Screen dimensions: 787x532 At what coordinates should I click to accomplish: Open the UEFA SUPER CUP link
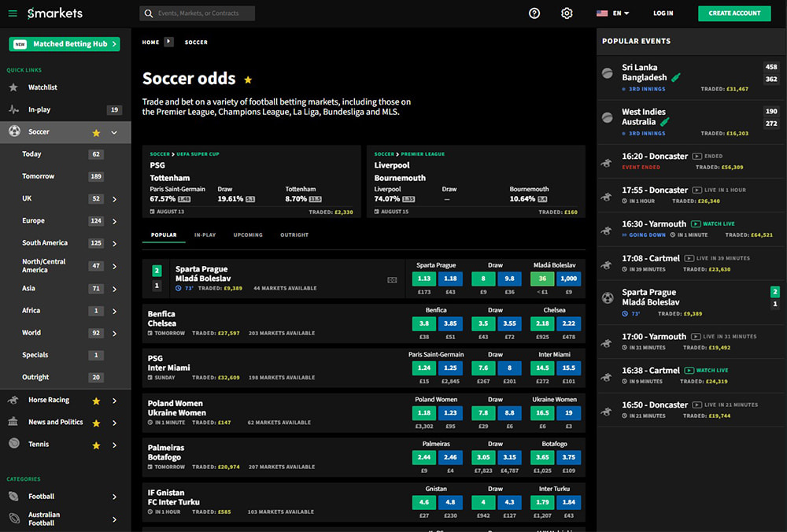click(198, 154)
